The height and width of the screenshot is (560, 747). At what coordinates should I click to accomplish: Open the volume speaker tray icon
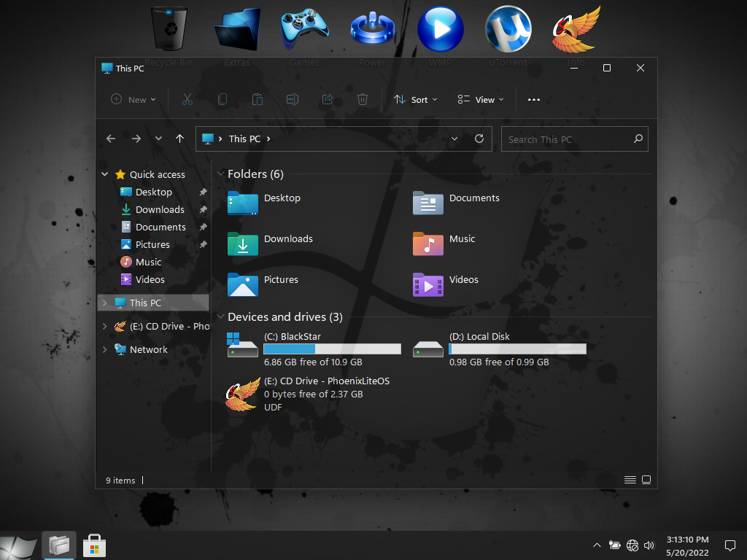[x=649, y=545]
